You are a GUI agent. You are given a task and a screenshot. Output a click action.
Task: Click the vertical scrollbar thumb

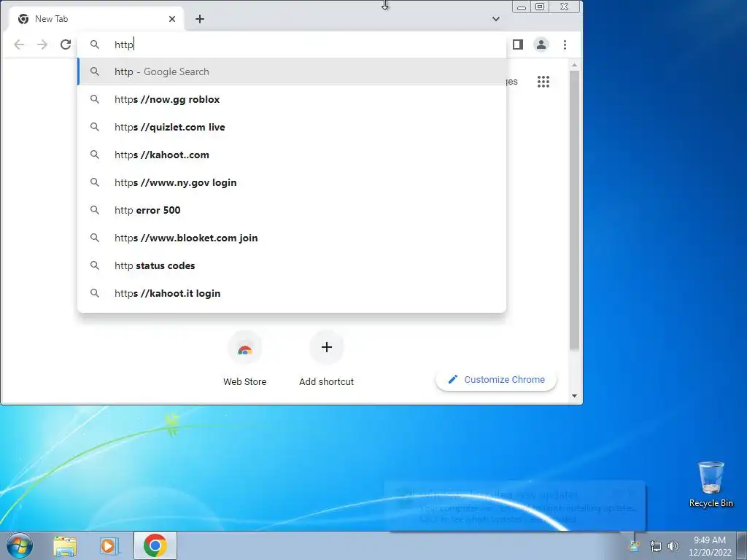[574, 211]
